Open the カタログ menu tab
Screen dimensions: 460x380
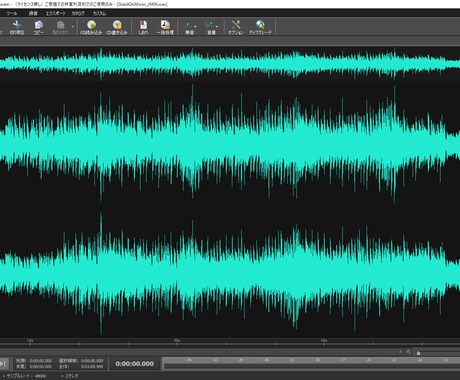[x=78, y=13]
